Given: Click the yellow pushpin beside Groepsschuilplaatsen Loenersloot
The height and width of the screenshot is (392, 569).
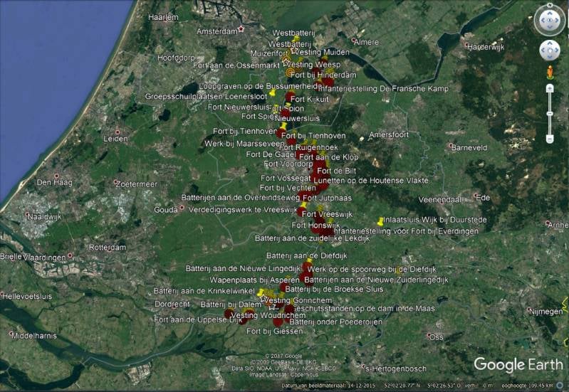Looking at the screenshot, I should 272,92.
